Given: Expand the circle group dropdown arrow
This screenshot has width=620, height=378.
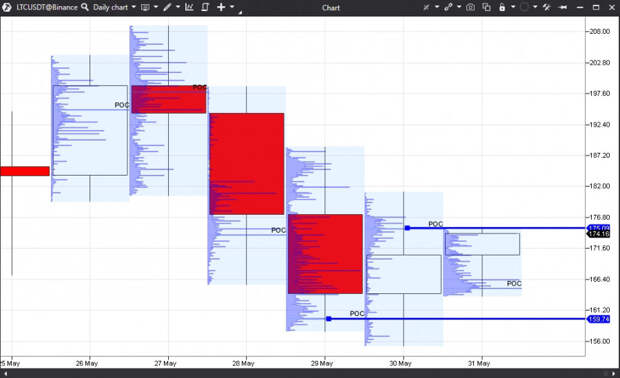Looking at the screenshot, I should [535, 7].
